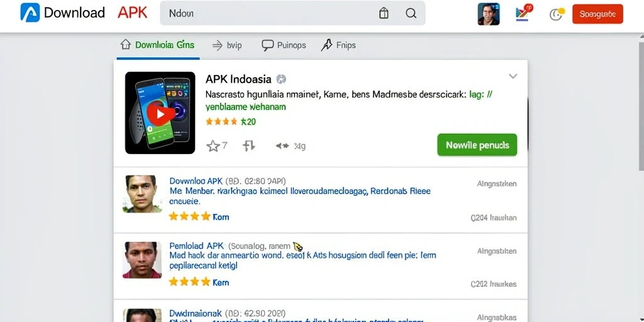This screenshot has height=322, width=644.
Task: Open the notification icon with red badge
Action: [524, 13]
